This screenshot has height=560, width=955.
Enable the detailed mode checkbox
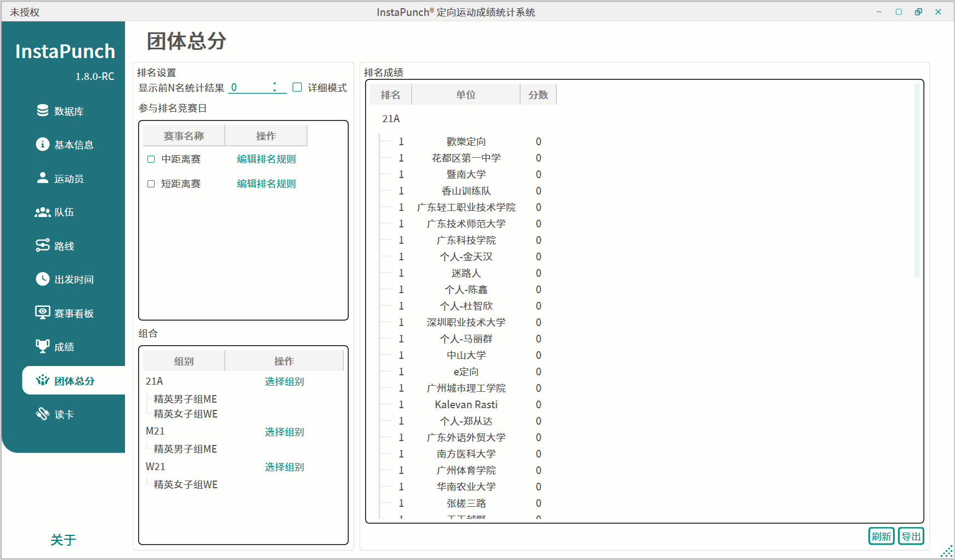[x=297, y=87]
